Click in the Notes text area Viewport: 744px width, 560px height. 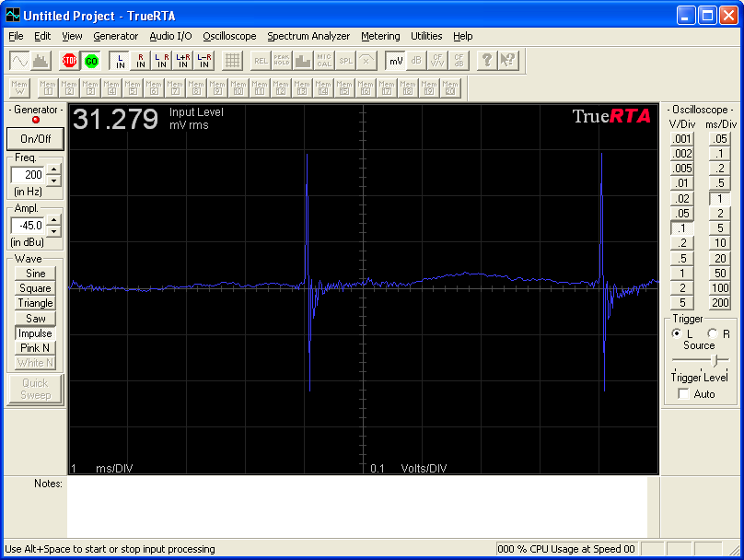click(x=357, y=507)
